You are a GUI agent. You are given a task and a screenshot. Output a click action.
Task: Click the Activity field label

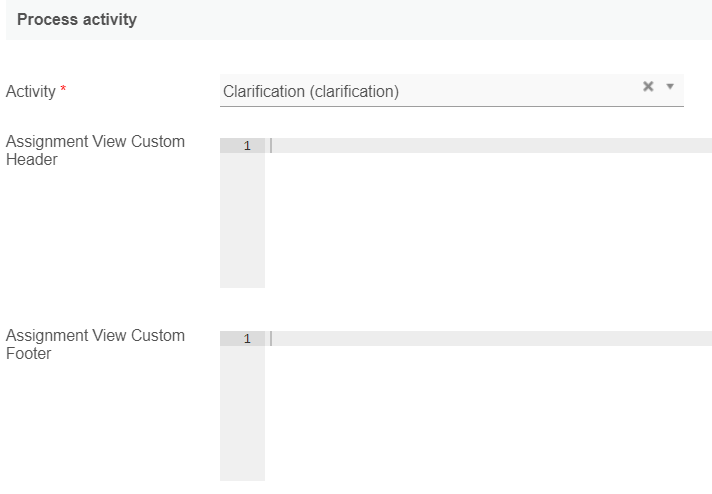pyautogui.click(x=30, y=92)
